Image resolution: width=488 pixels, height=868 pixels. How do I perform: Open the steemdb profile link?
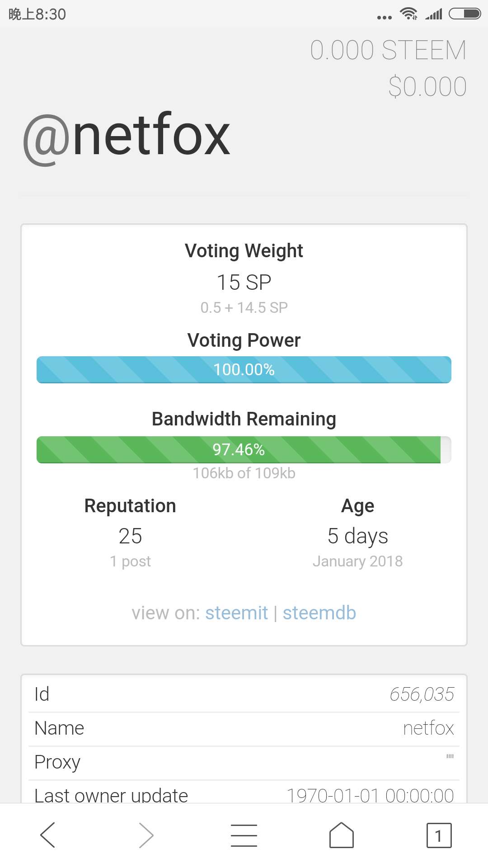pos(319,613)
